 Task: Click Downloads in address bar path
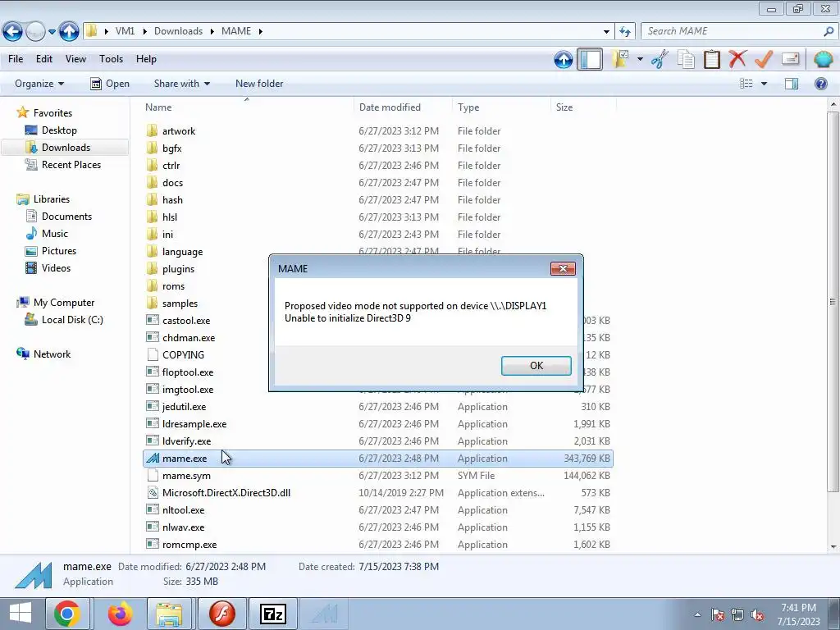coord(178,31)
